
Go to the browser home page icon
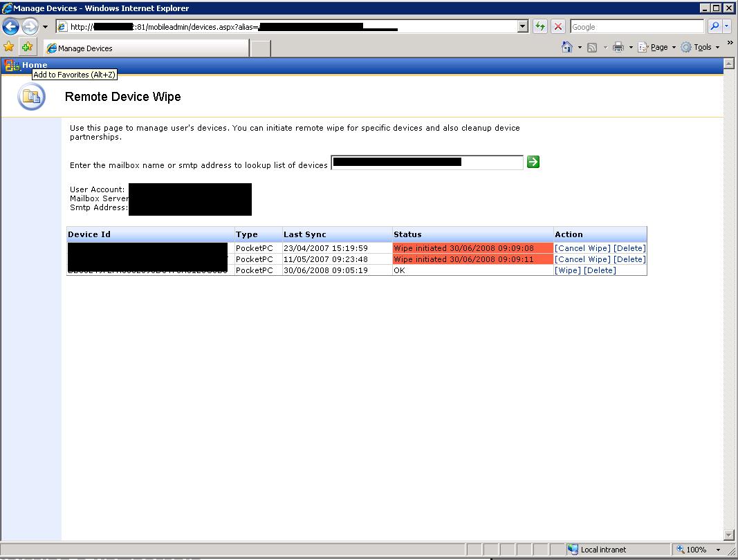click(567, 47)
